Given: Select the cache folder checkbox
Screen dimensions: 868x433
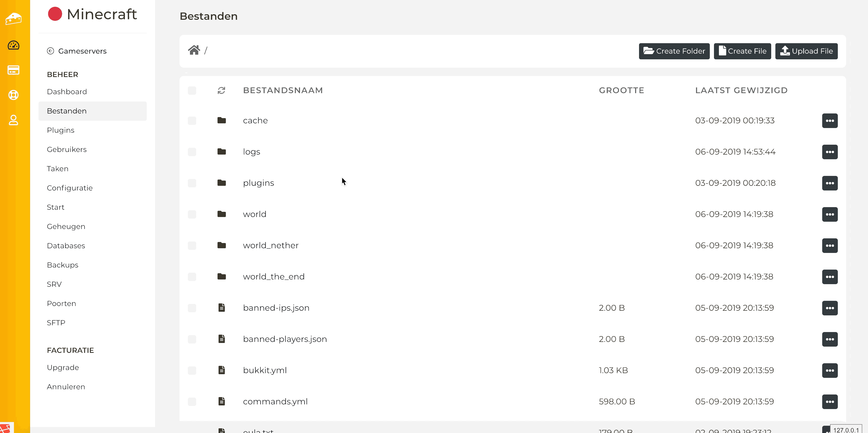Looking at the screenshot, I should (192, 121).
